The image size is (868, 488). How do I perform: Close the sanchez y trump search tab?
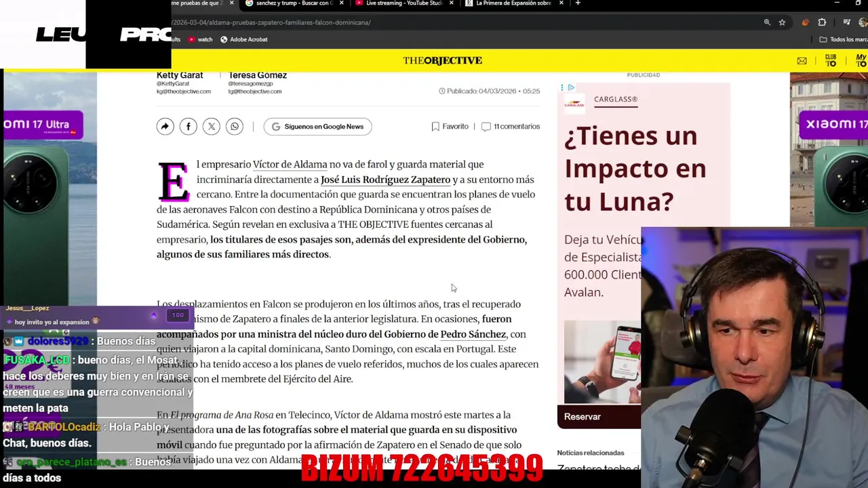(x=341, y=3)
